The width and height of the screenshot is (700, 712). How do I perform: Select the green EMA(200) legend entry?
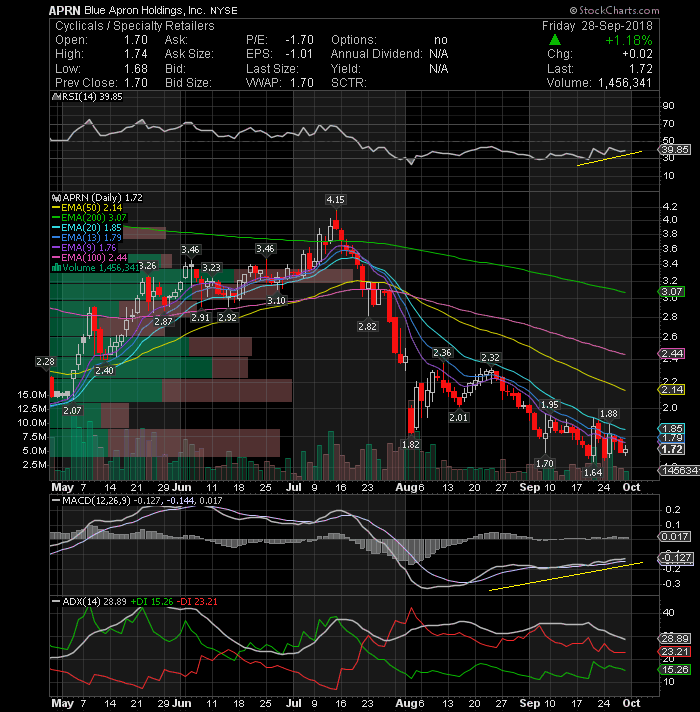pos(89,218)
